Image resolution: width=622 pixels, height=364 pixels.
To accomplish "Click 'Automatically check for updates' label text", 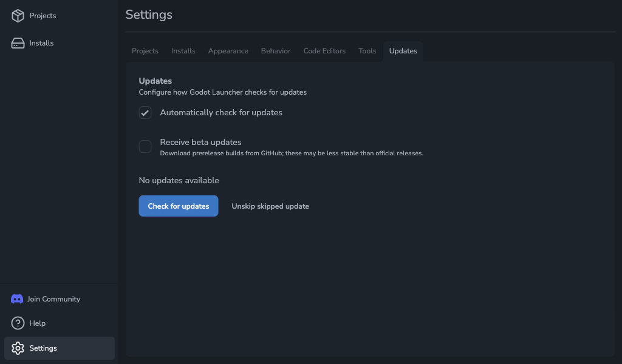I will coord(221,112).
